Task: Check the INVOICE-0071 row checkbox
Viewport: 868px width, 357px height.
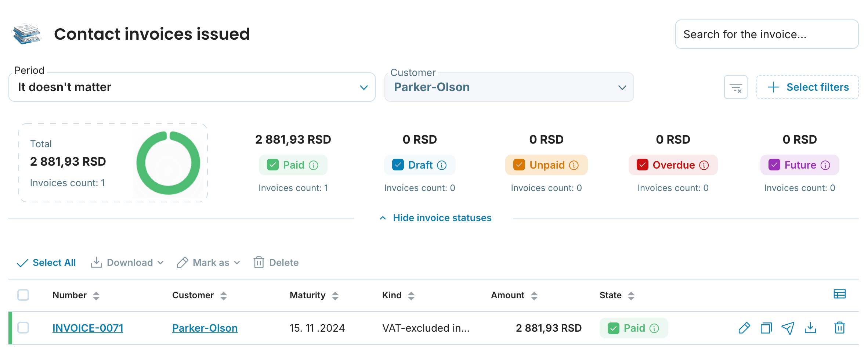Action: pos(23,328)
